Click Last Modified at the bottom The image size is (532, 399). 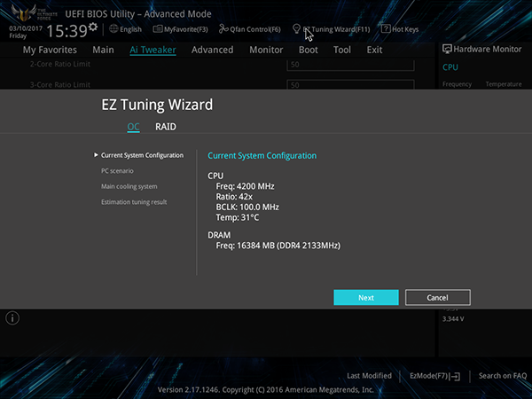click(369, 376)
